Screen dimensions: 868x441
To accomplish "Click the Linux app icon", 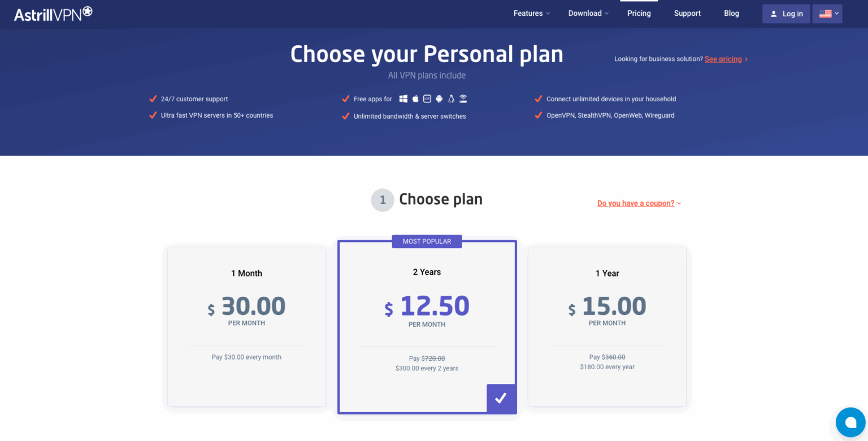I will 451,98.
